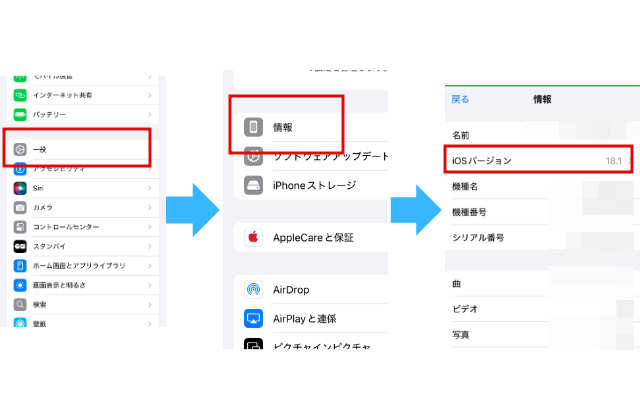Tap the green バッテリー battery icon
The width and height of the screenshot is (640, 420).
20,115
